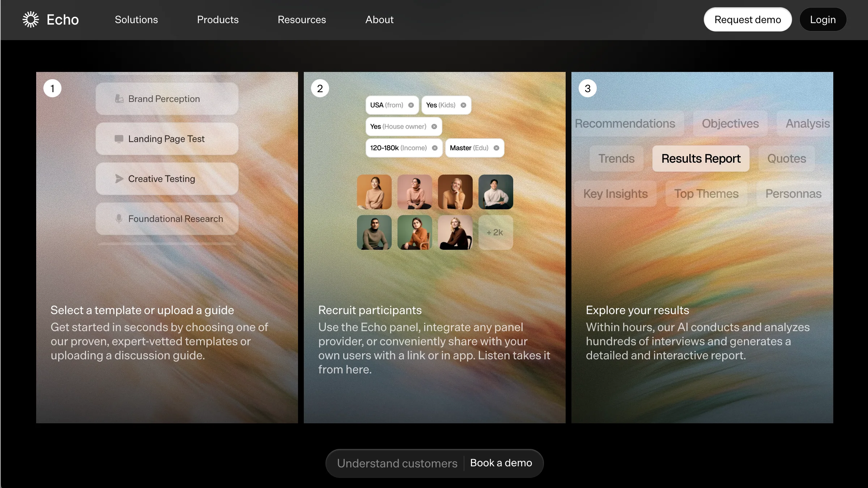Open the Resources menu
The width and height of the screenshot is (868, 488).
pyautogui.click(x=302, y=20)
